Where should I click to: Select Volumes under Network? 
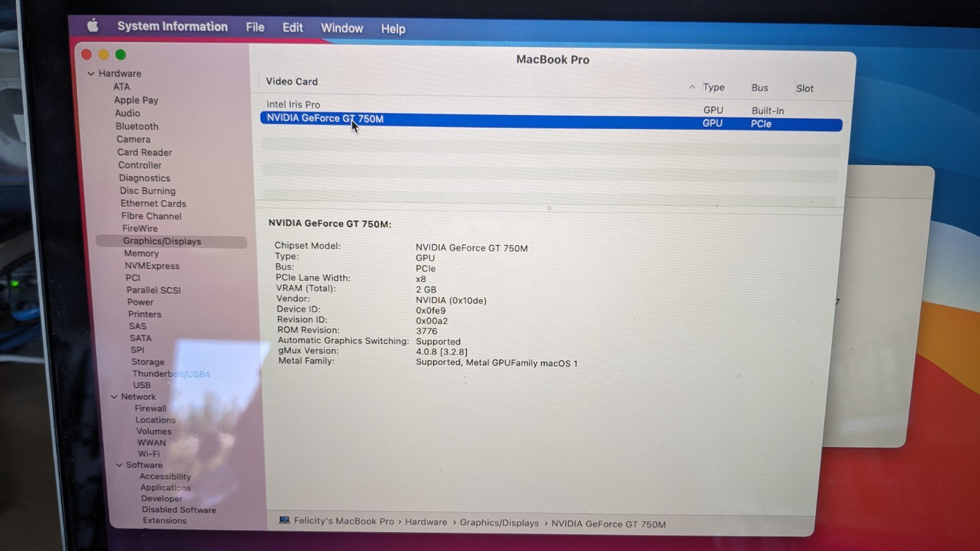pos(154,432)
